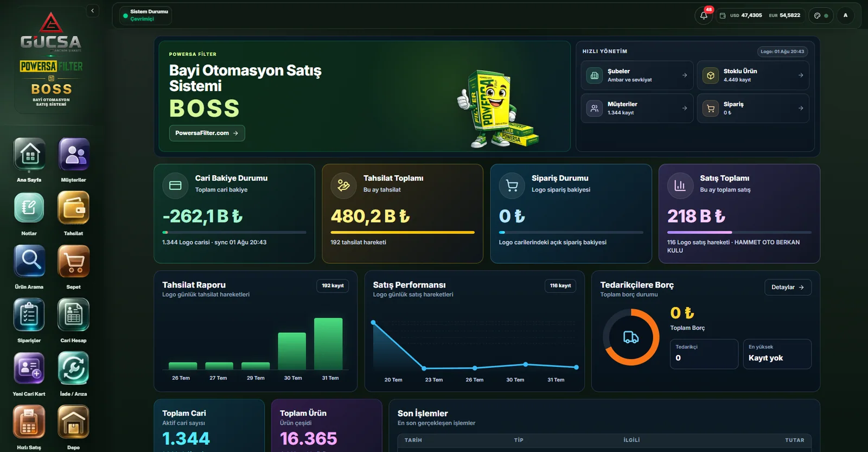
Task: Open the İade / Arıza icon
Action: point(74,368)
